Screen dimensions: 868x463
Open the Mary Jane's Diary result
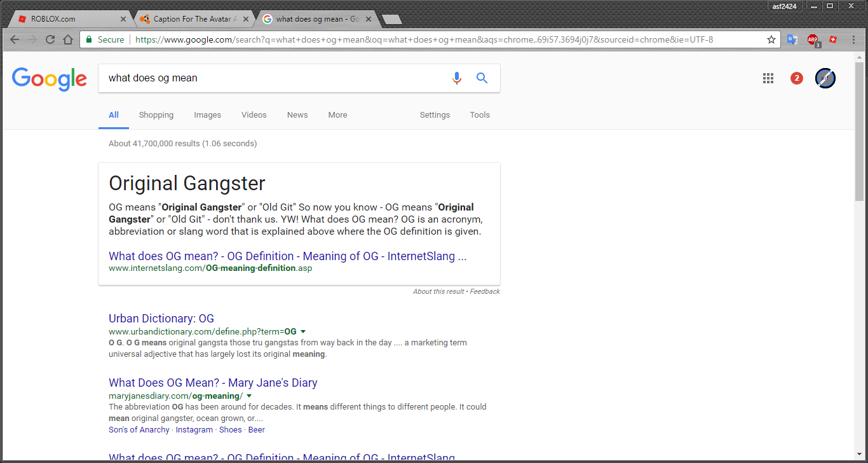[x=213, y=383]
